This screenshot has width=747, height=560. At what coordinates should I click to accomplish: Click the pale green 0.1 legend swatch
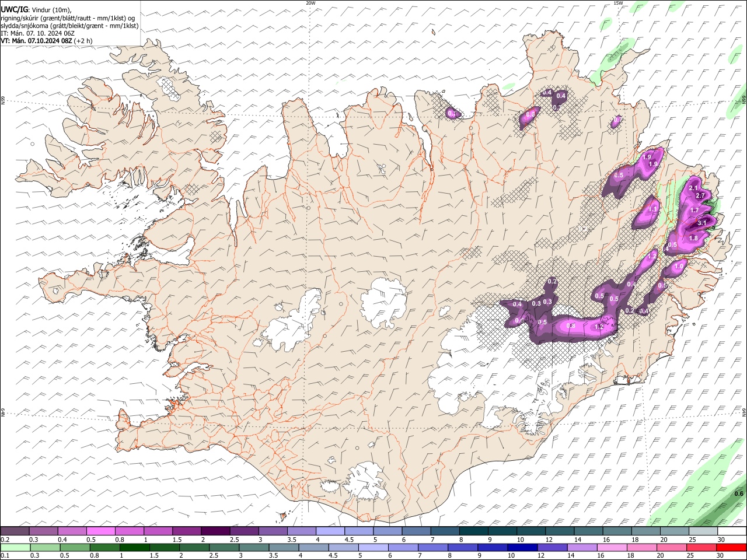point(16,548)
